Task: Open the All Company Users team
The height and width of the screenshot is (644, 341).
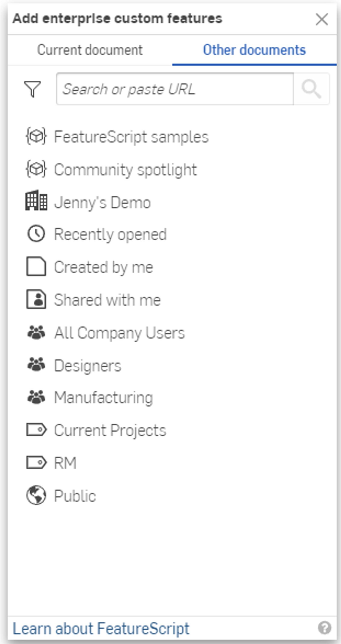Action: [x=119, y=333]
